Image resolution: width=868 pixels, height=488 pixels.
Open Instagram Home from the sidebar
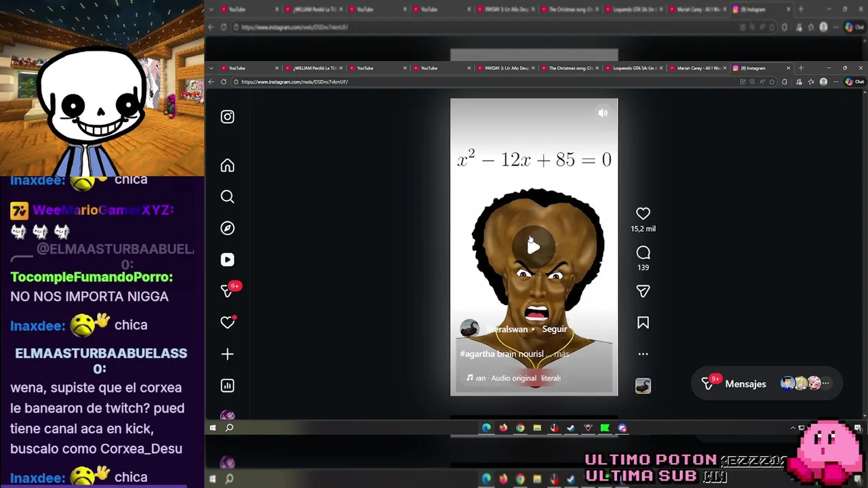point(227,165)
